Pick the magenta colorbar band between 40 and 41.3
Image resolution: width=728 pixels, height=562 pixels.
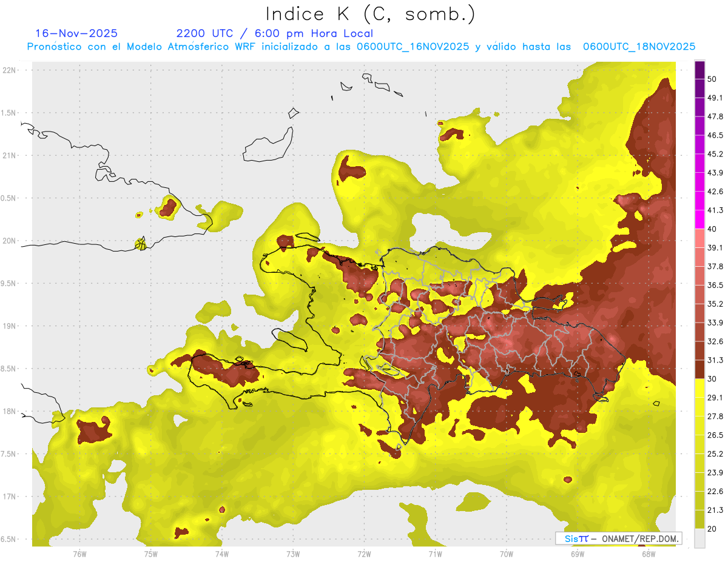pyautogui.click(x=699, y=219)
